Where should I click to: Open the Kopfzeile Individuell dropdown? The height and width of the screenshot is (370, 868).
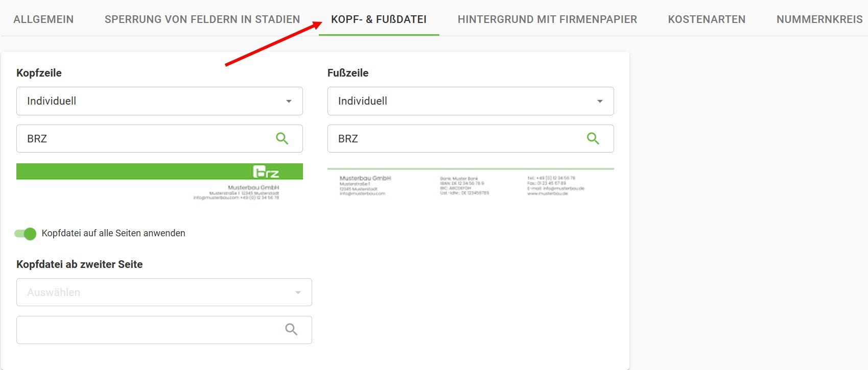coord(159,101)
